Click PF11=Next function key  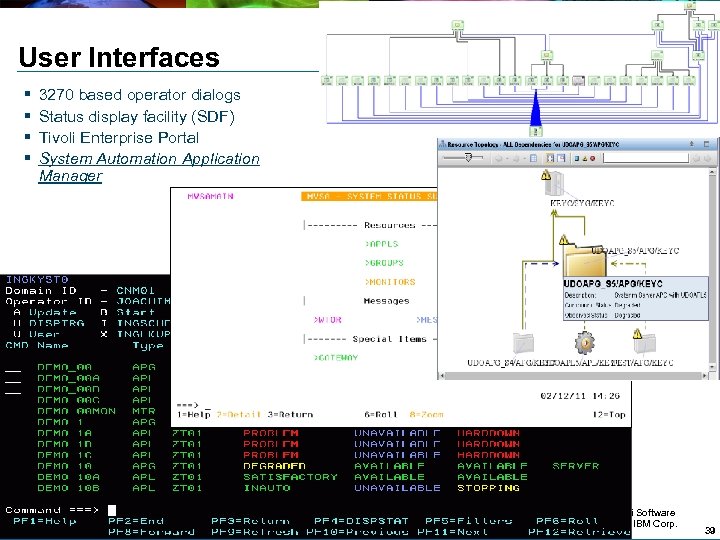point(452,532)
